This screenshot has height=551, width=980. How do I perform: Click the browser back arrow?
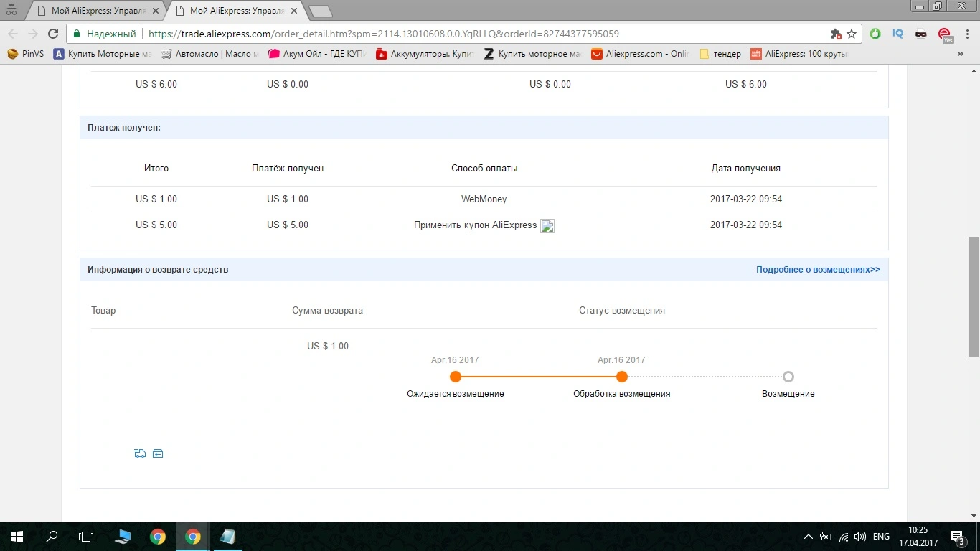pyautogui.click(x=13, y=34)
